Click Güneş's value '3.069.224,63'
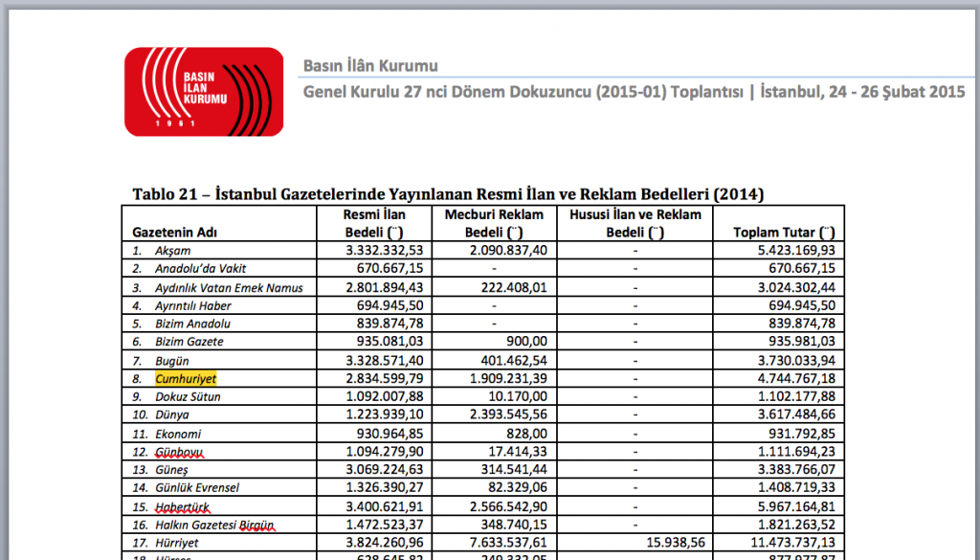980x560 pixels. point(385,470)
